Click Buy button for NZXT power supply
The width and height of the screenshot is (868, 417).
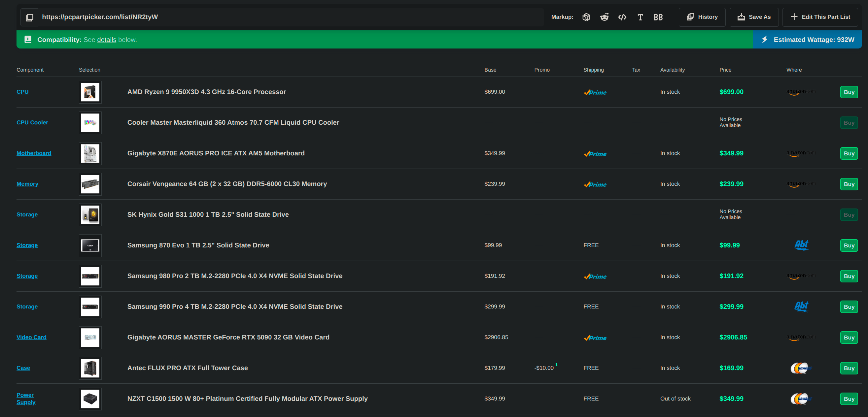click(849, 399)
